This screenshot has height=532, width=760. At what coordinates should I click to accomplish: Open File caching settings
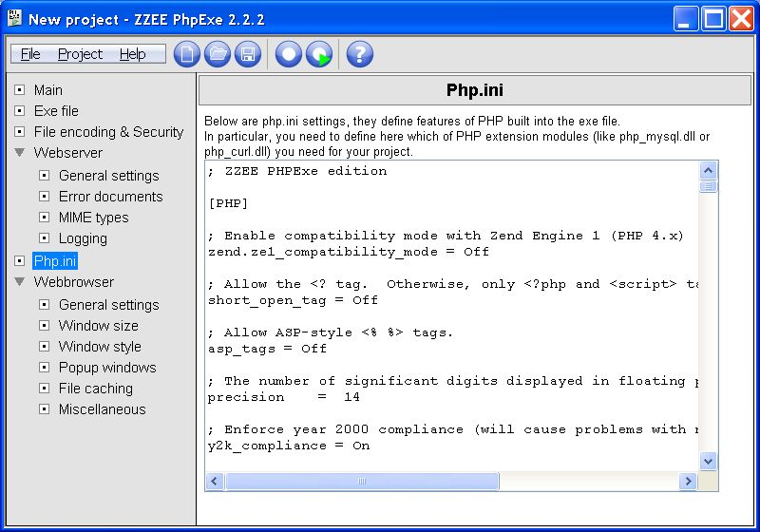pos(96,389)
